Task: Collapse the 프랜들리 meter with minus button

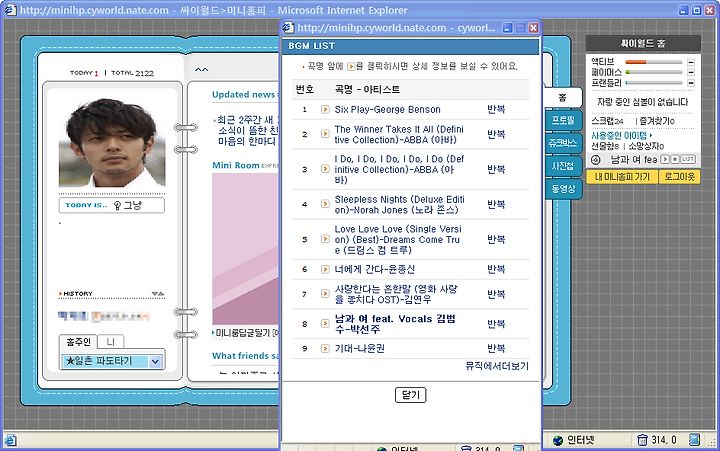Action: pyautogui.click(x=691, y=83)
